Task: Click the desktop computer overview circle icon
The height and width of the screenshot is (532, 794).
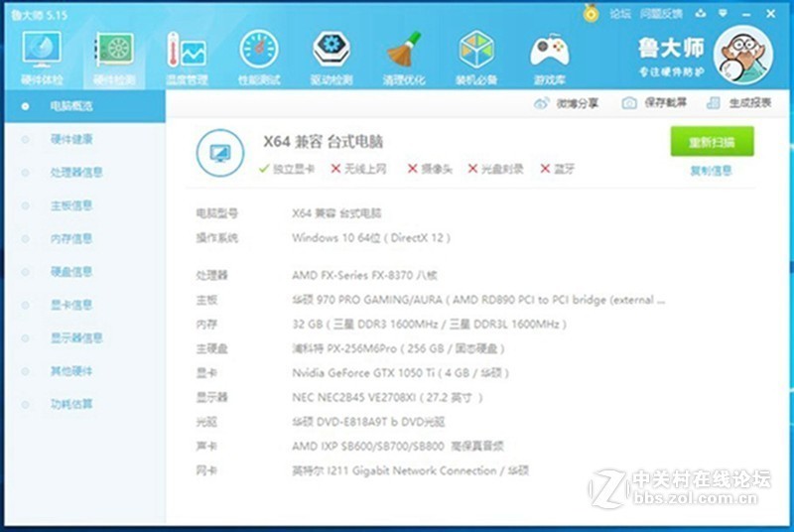Action: [220, 153]
